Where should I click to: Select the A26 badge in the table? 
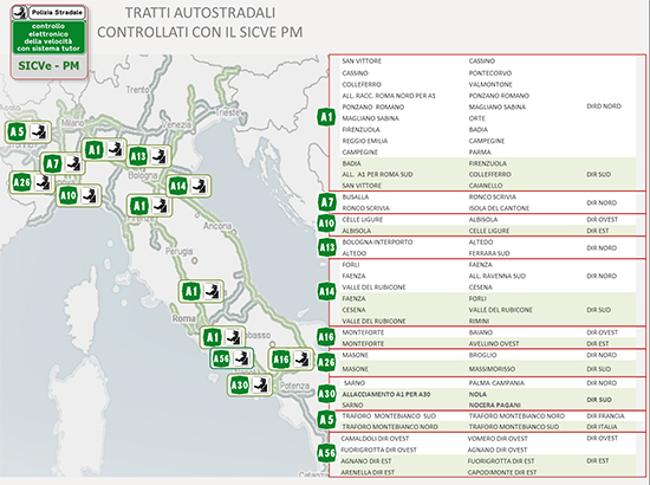[326, 362]
